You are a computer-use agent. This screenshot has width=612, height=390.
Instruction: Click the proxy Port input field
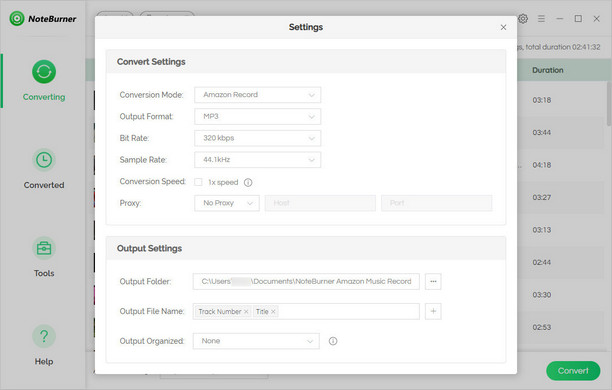[x=436, y=203]
